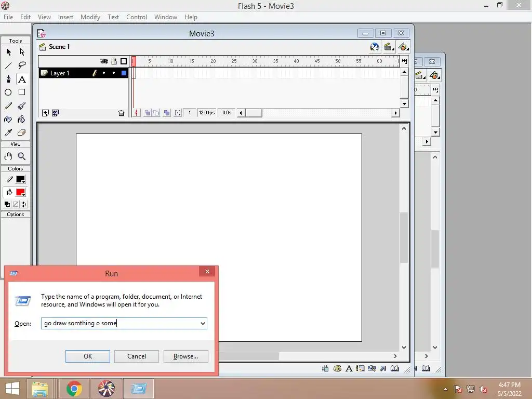
Task: Select the Lasso tool
Action: pos(22,65)
